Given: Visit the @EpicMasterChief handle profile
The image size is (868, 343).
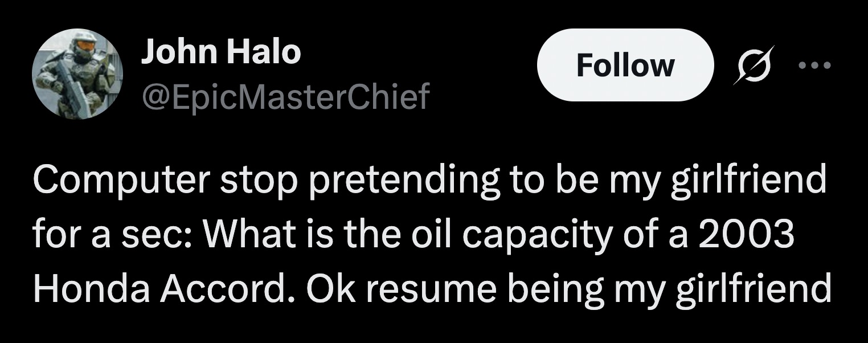Looking at the screenshot, I should [x=285, y=96].
